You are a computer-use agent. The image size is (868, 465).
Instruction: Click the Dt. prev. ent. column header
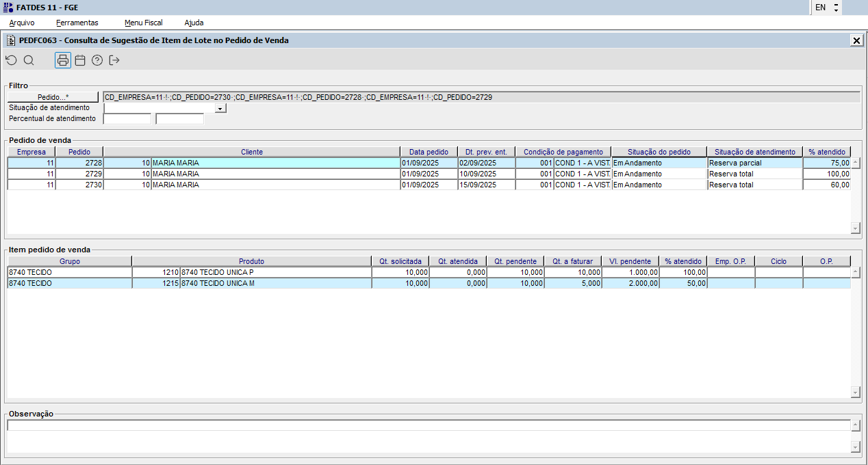coord(487,152)
